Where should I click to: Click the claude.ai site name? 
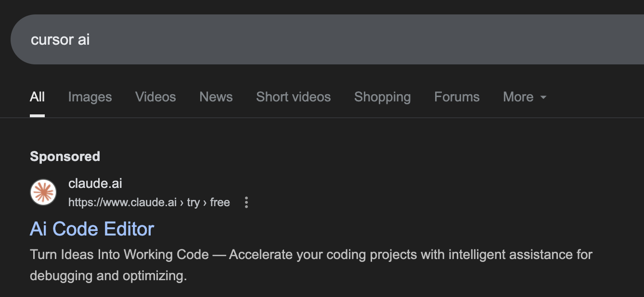point(95,183)
